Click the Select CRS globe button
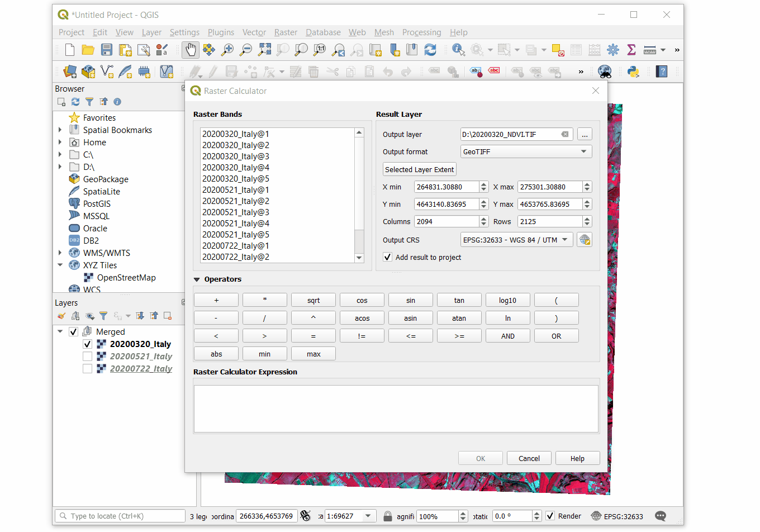The height and width of the screenshot is (532, 760). [x=585, y=240]
